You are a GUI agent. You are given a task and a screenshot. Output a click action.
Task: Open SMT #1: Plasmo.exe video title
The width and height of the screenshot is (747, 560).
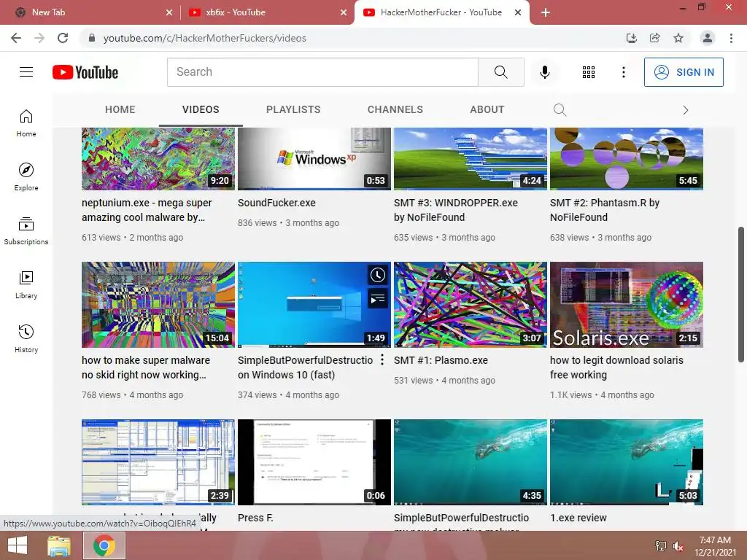(441, 360)
